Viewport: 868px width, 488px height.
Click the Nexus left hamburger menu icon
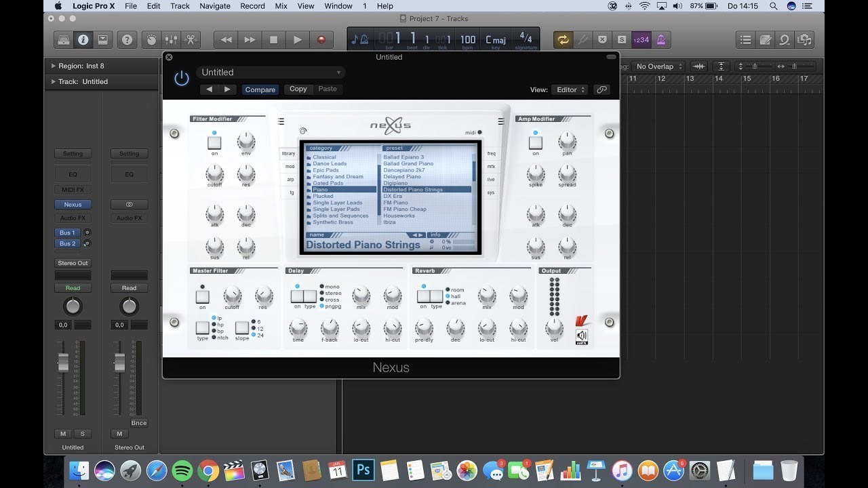click(281, 122)
